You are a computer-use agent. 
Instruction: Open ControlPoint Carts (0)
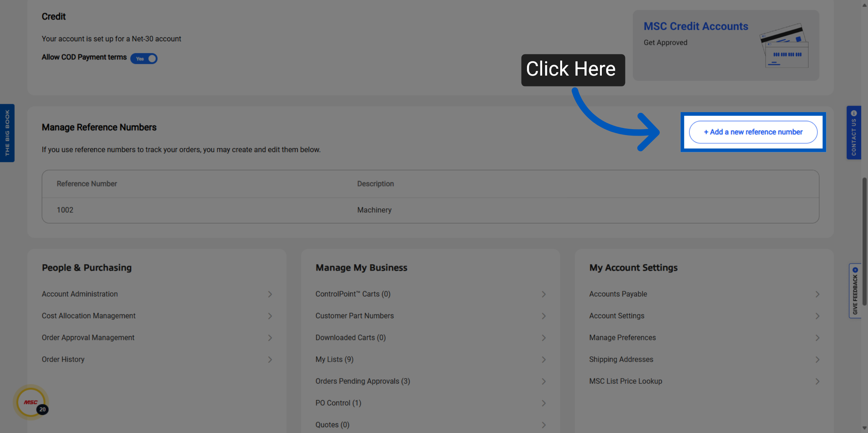click(353, 294)
